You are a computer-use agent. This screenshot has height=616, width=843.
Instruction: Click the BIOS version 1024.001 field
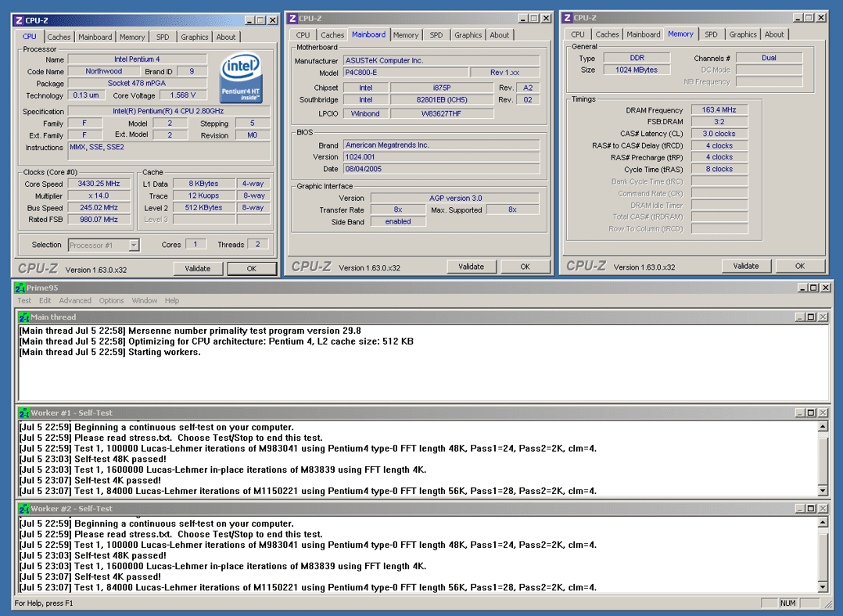coord(441,157)
